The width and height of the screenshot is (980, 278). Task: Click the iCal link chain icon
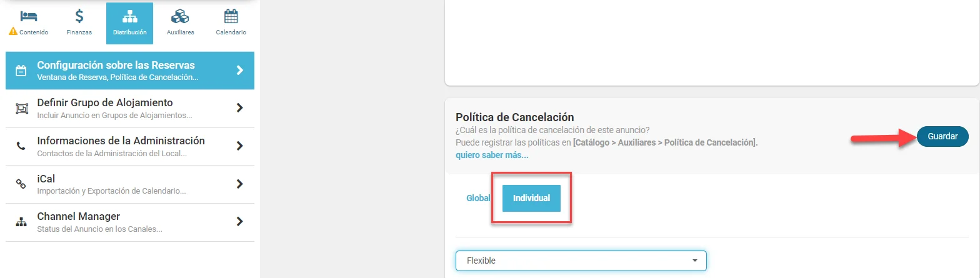click(21, 184)
